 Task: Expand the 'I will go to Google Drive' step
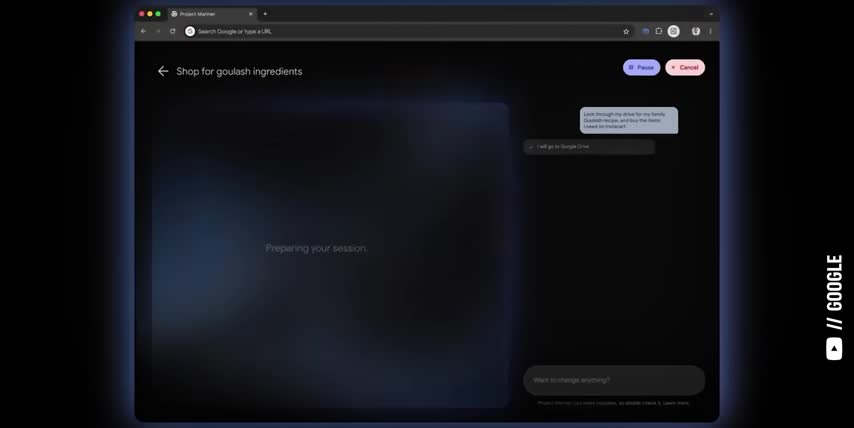pyautogui.click(x=589, y=147)
